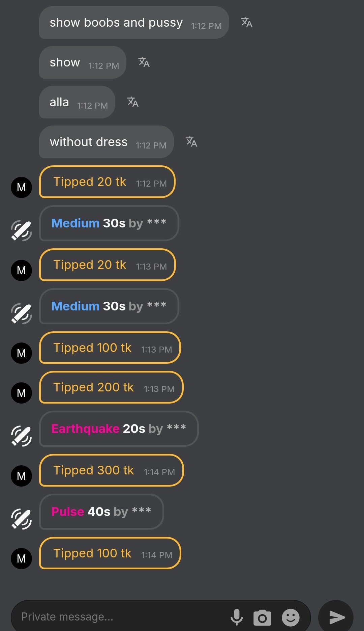Translate the "show" message

[x=144, y=62]
